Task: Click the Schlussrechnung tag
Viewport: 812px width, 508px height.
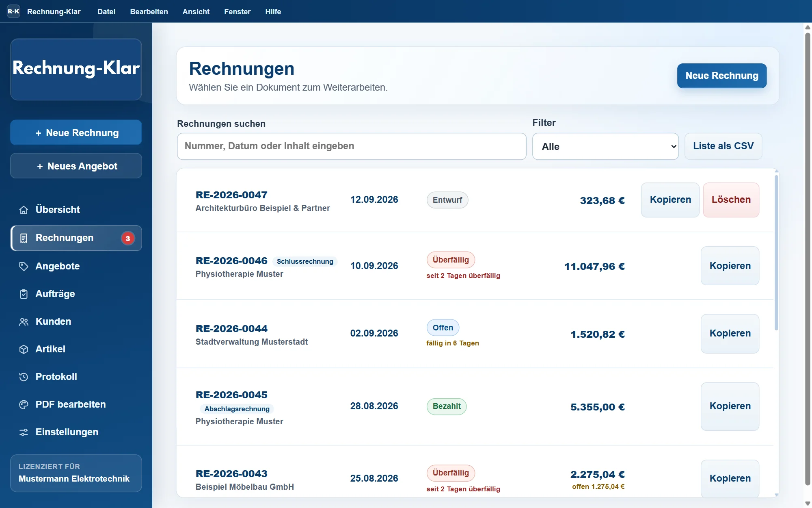Action: coord(305,261)
